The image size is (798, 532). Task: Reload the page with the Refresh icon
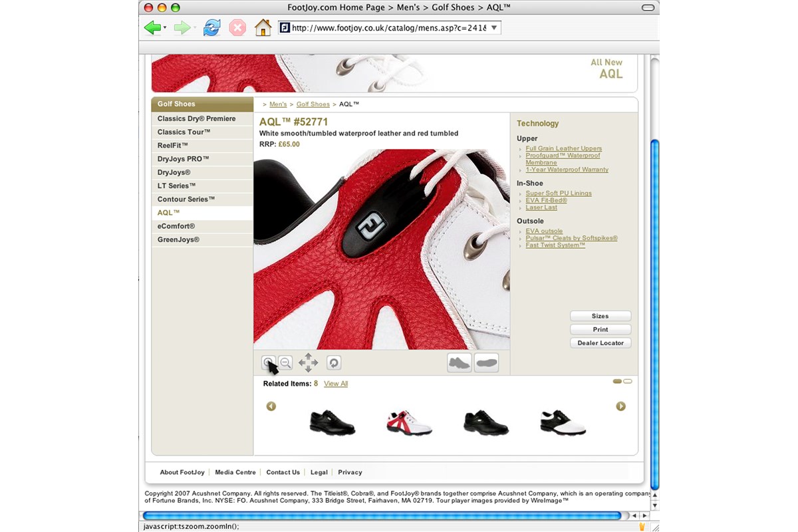point(212,28)
